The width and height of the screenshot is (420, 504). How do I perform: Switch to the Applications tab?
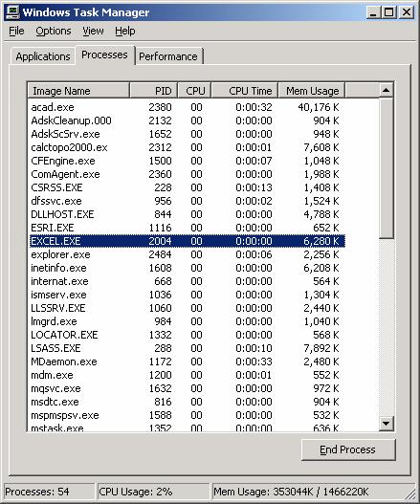pos(43,56)
